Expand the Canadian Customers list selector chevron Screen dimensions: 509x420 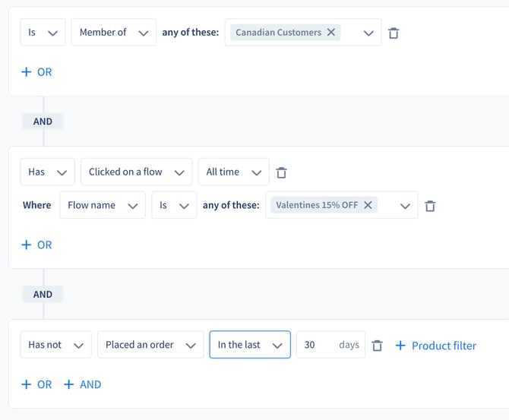click(x=368, y=33)
